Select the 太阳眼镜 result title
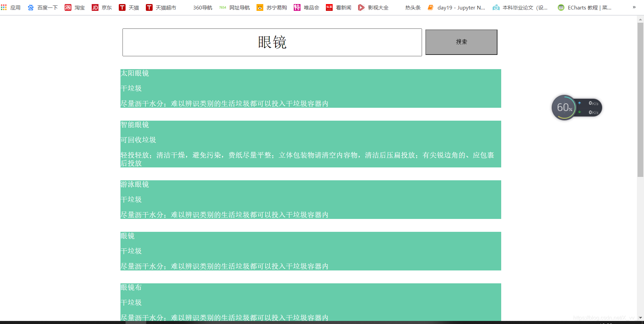644x324 pixels. pyautogui.click(x=135, y=73)
